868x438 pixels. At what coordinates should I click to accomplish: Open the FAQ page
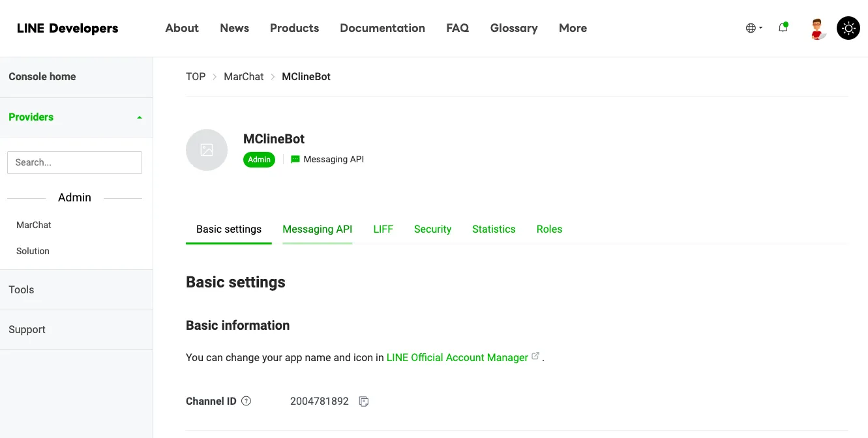(458, 28)
